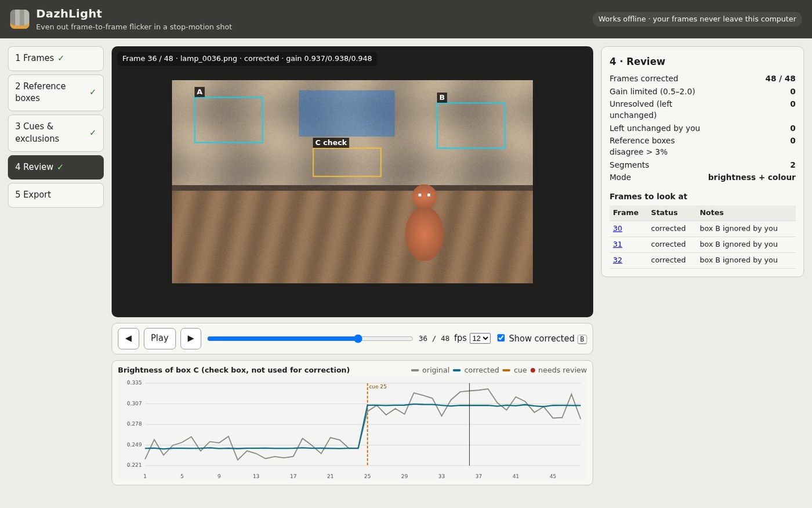Go to step 1 Frames

click(x=56, y=59)
